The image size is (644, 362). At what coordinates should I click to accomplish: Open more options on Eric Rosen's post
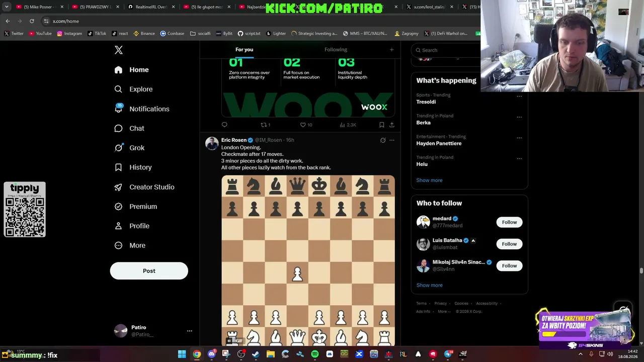[392, 140]
